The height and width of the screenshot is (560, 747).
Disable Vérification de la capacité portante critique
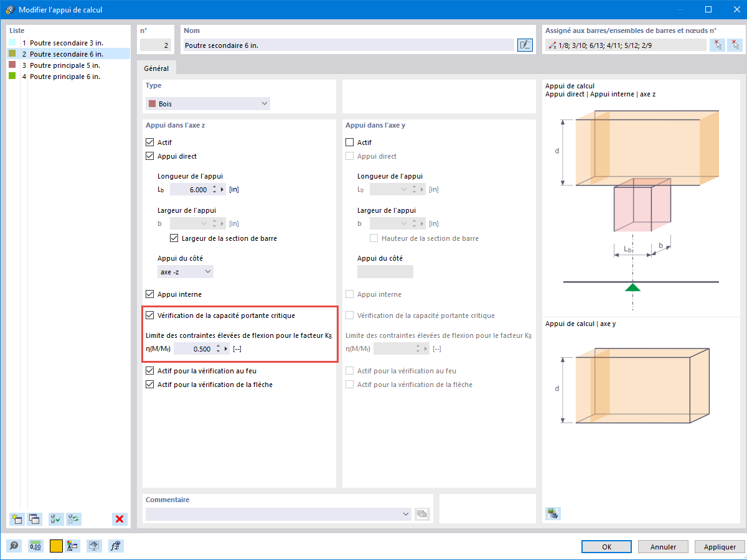[149, 315]
